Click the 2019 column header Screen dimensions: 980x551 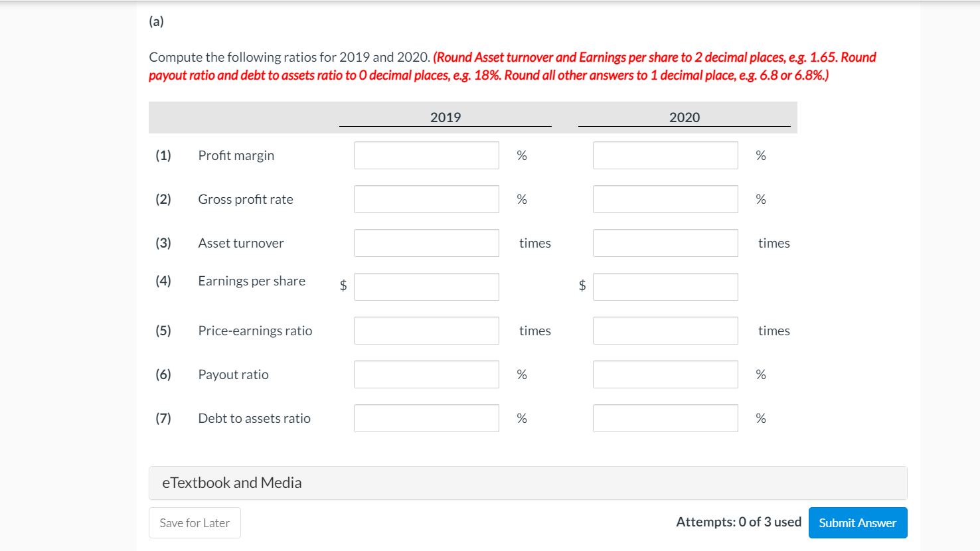point(445,117)
